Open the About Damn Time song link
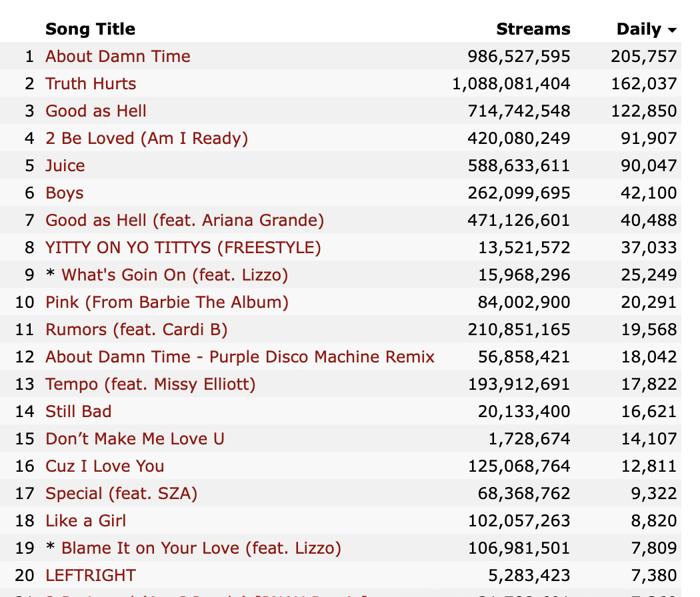Image resolution: width=700 pixels, height=597 pixels. click(x=118, y=56)
